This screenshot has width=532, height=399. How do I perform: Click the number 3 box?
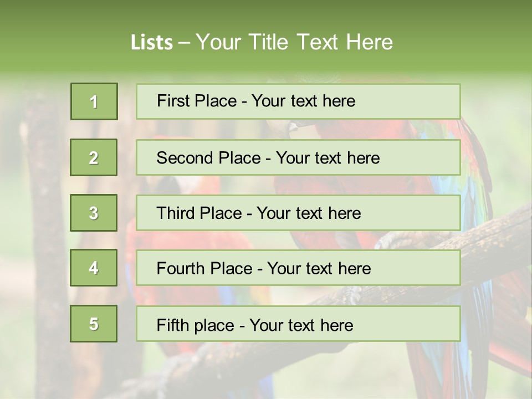point(94,213)
